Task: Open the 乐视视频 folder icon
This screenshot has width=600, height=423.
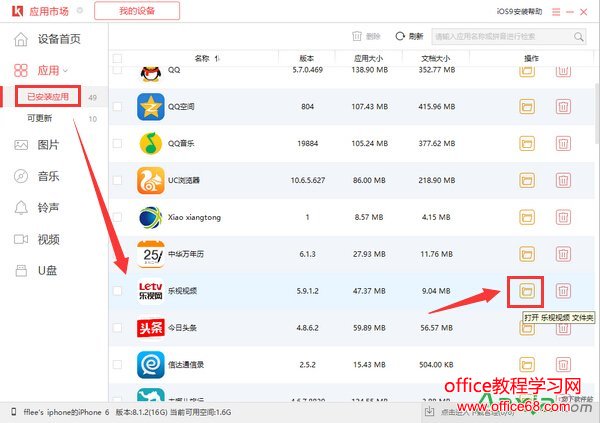Action: [527, 291]
